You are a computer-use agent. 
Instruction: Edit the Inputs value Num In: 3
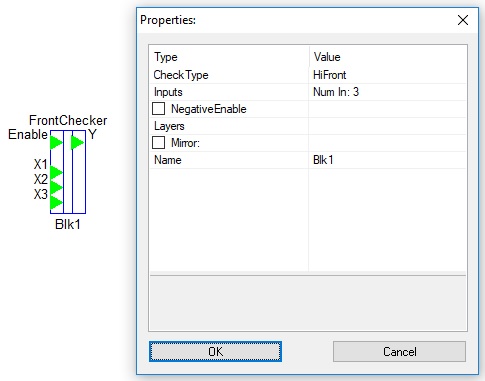pyautogui.click(x=387, y=92)
